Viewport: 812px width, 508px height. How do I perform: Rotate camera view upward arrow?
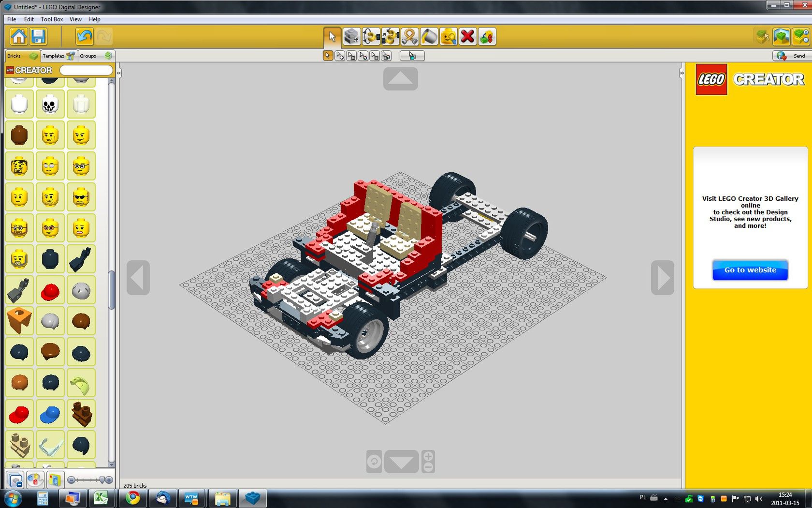pos(401,78)
